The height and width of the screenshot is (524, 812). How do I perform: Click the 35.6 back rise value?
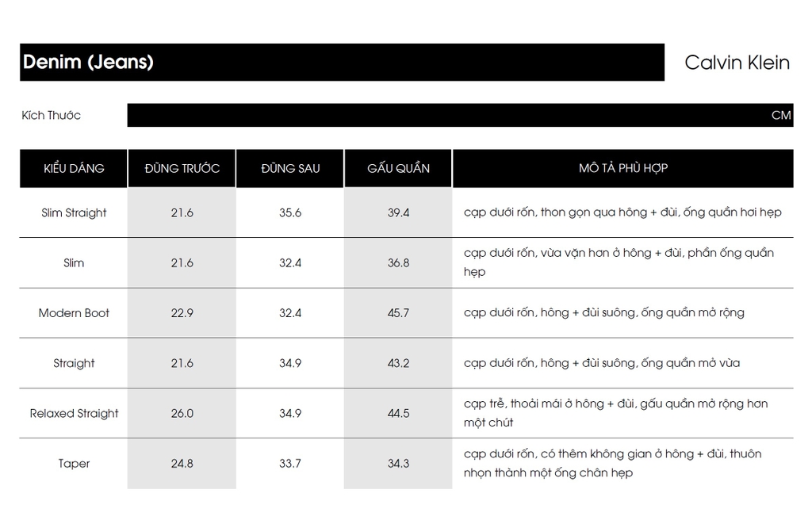click(x=290, y=212)
